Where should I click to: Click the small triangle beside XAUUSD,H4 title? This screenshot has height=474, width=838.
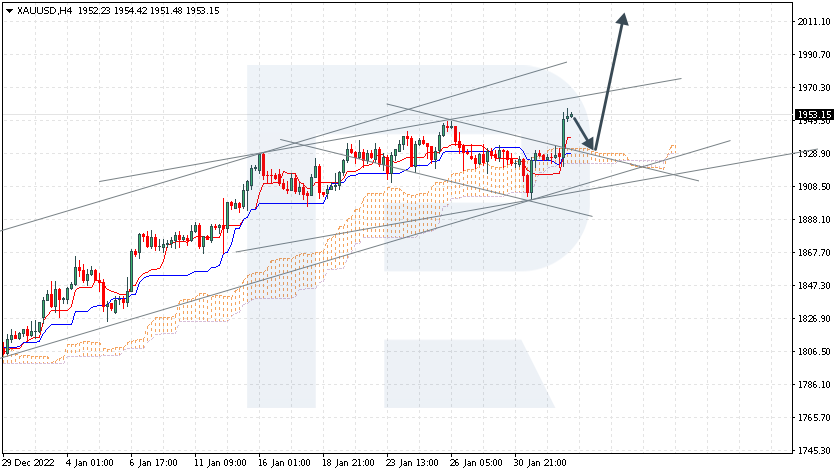point(9,10)
